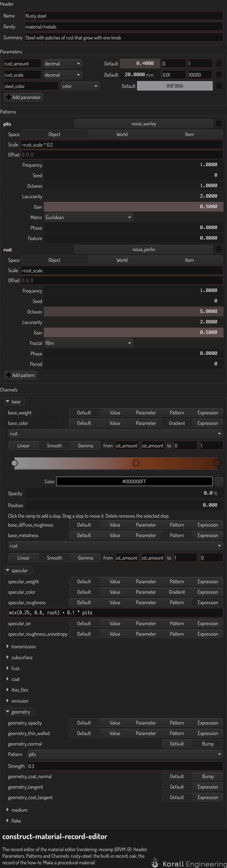Collapse the base channel group
This screenshot has width=227, height=868.
click(14, 401)
